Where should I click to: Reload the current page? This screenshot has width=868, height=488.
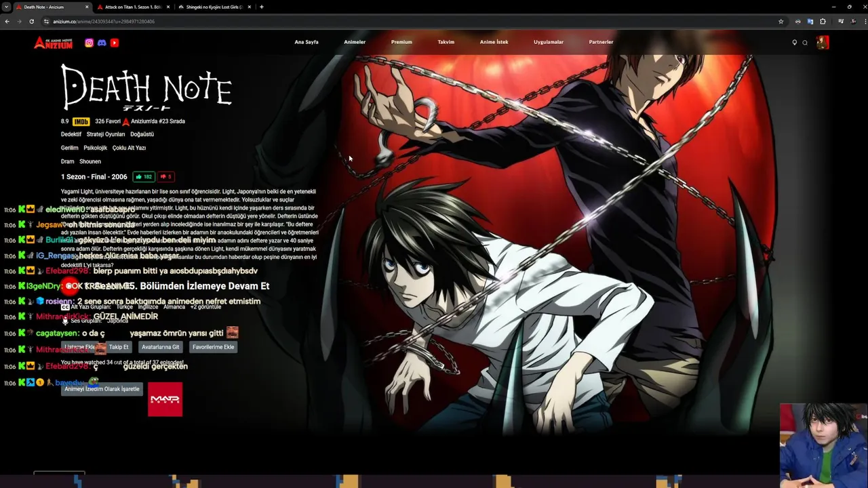tap(31, 22)
